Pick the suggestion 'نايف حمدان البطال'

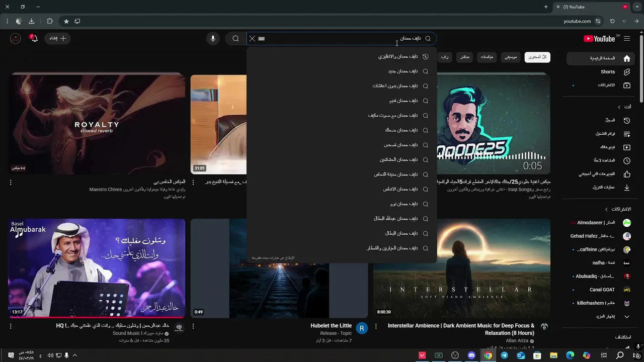click(342, 234)
